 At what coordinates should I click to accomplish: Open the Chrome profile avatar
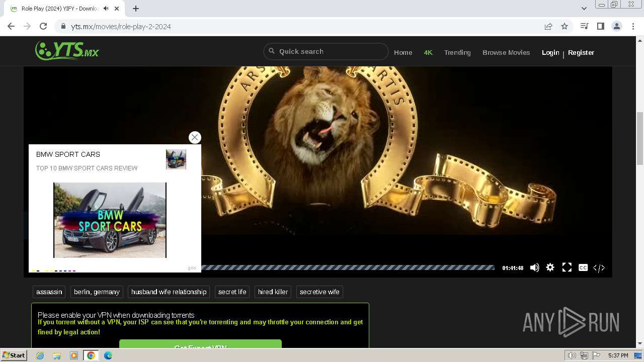click(x=616, y=26)
